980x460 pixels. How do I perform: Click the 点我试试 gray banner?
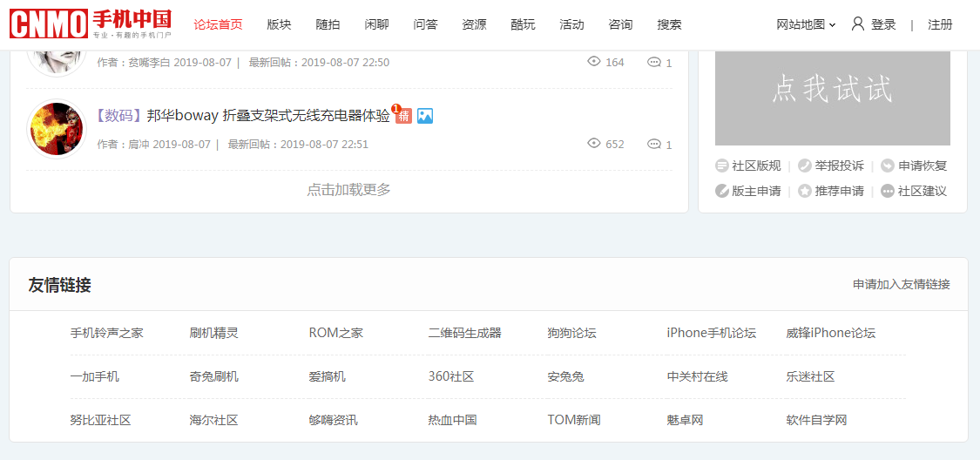pos(833,98)
